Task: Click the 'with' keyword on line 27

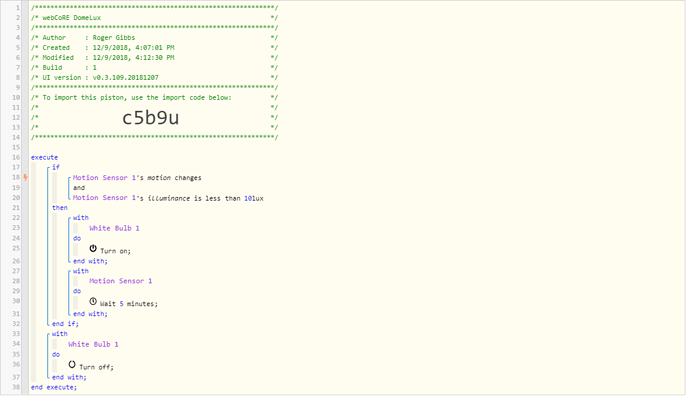Action: coord(81,271)
